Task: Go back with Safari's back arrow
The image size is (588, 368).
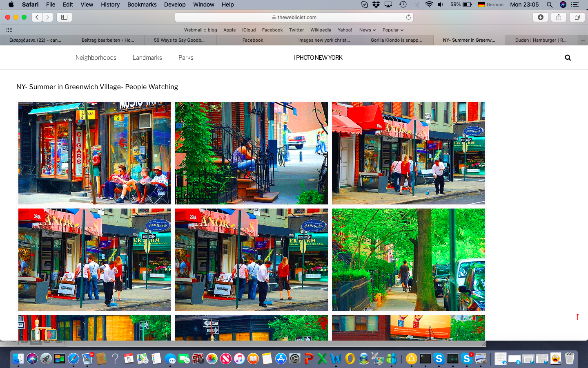Action: point(37,17)
